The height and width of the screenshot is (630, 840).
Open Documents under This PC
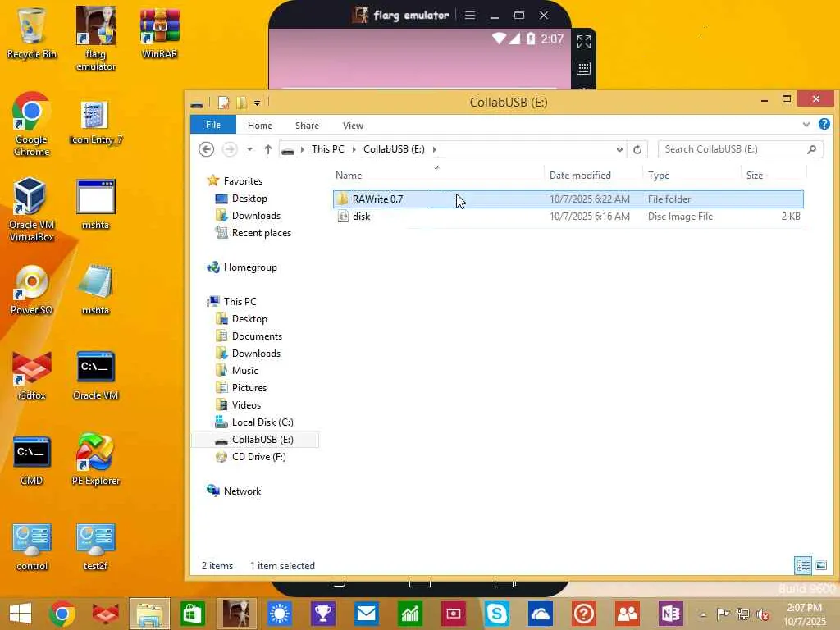pos(249,336)
